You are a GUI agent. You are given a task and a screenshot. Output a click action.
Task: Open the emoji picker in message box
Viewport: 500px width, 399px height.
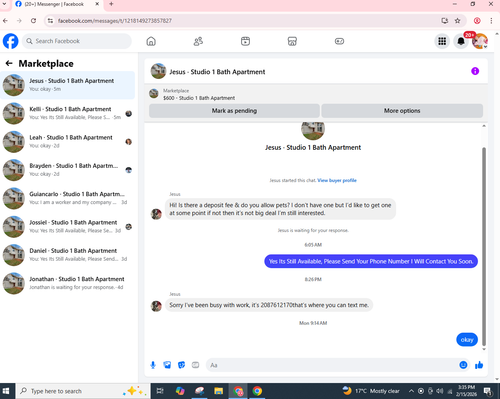click(x=463, y=365)
